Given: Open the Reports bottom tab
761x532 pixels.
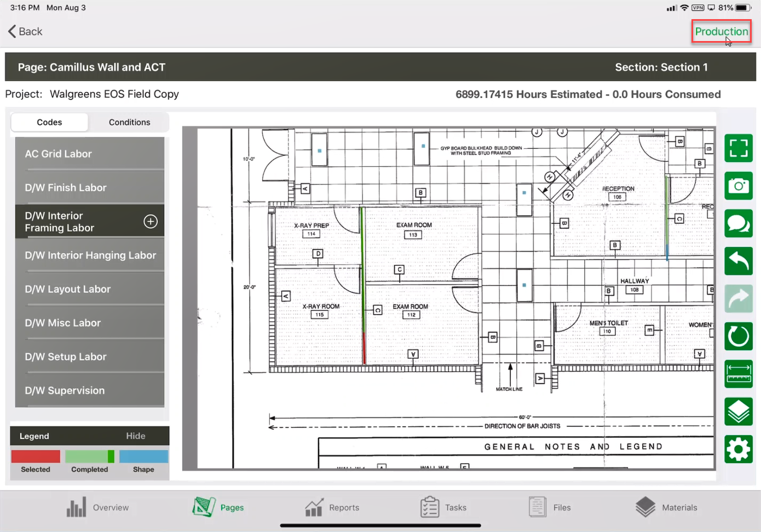Looking at the screenshot, I should click(x=332, y=507).
